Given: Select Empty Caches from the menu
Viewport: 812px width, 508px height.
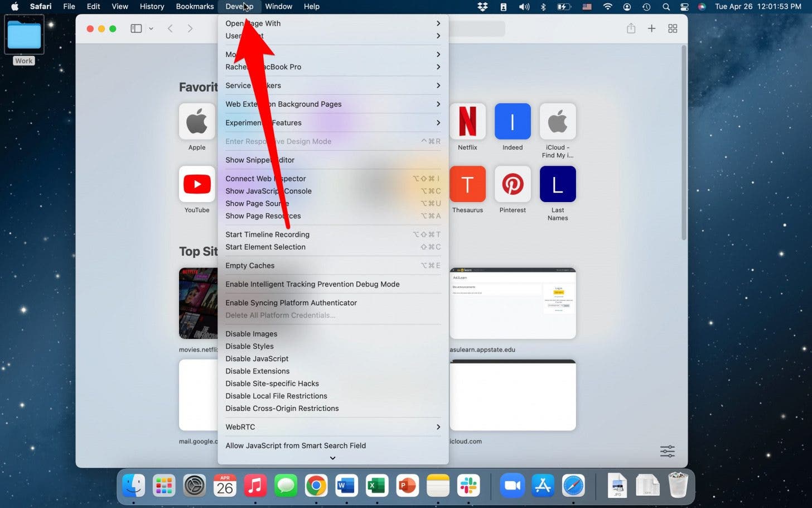Looking at the screenshot, I should (x=250, y=265).
